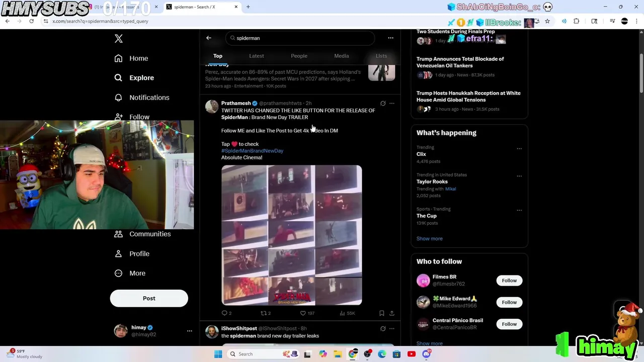Screen dimensions: 644x362
Task: Open Prathamesh's profile avatar
Action: pyautogui.click(x=212, y=107)
